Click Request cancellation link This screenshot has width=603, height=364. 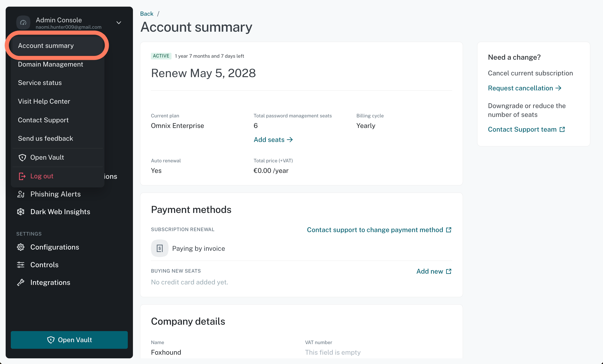tap(525, 88)
